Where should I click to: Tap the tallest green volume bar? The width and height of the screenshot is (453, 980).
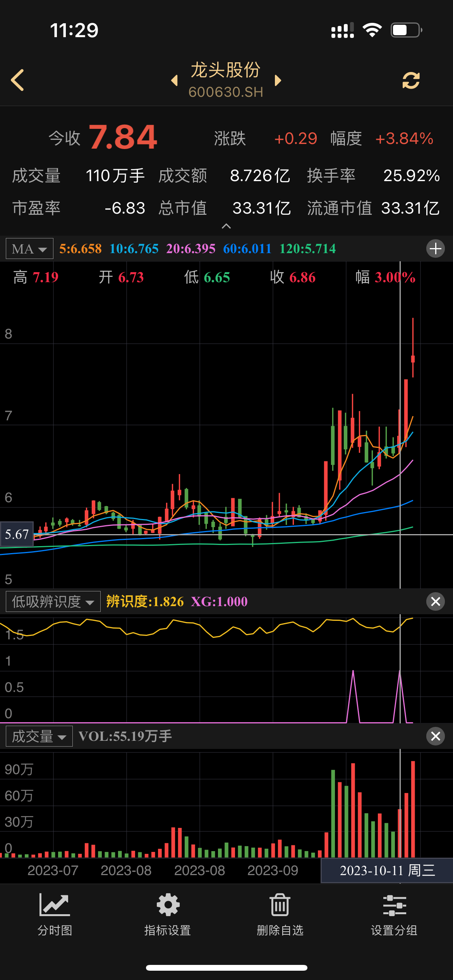click(x=333, y=813)
